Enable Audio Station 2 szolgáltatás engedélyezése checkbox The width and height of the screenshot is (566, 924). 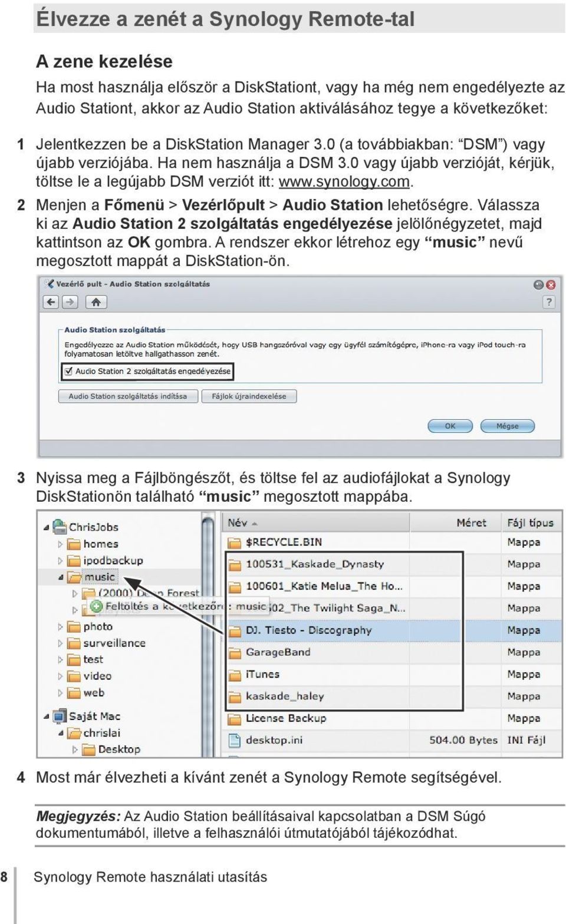coord(68,371)
